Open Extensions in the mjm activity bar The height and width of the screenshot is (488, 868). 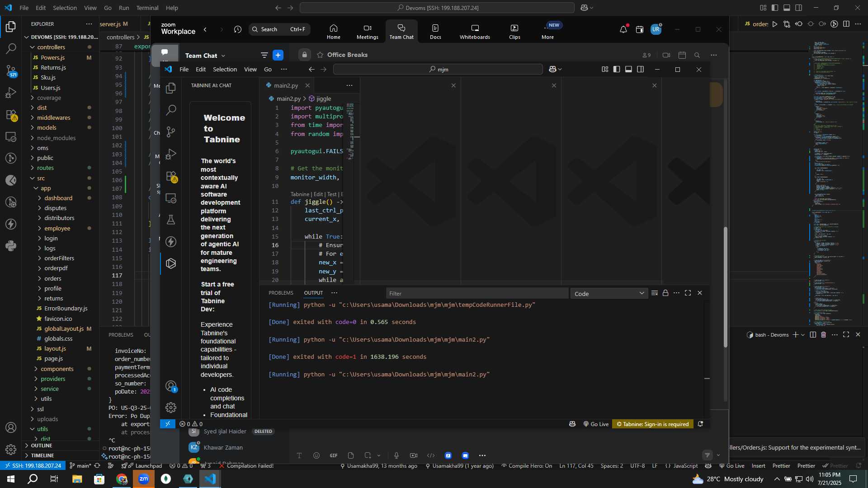(171, 176)
